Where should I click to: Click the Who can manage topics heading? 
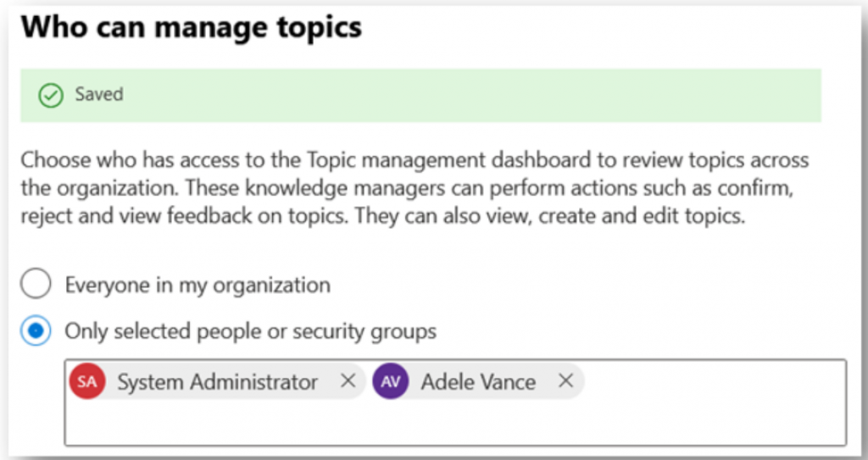pyautogui.click(x=192, y=26)
